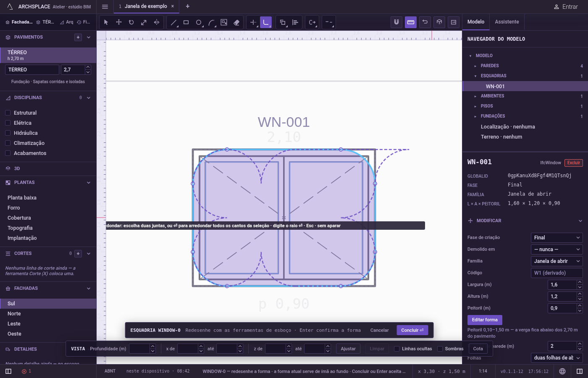Open the Fase de criação dropdown
588x378 pixels.
[x=557, y=238]
